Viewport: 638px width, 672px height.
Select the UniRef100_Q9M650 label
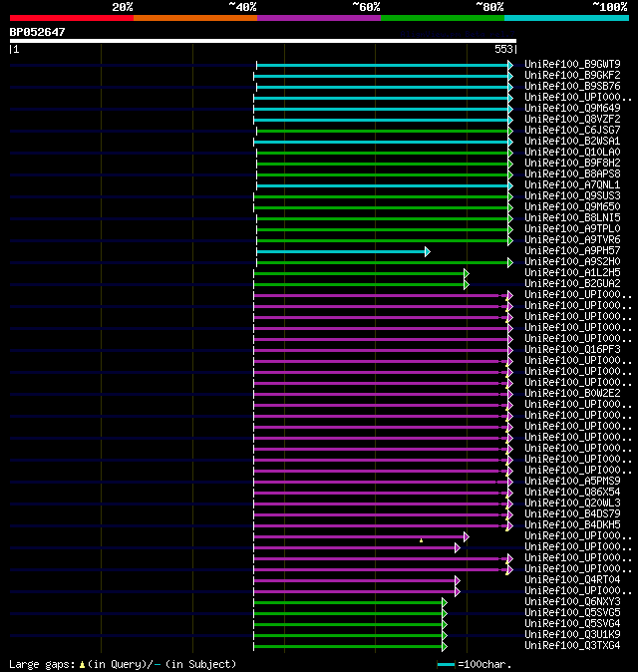coord(572,207)
